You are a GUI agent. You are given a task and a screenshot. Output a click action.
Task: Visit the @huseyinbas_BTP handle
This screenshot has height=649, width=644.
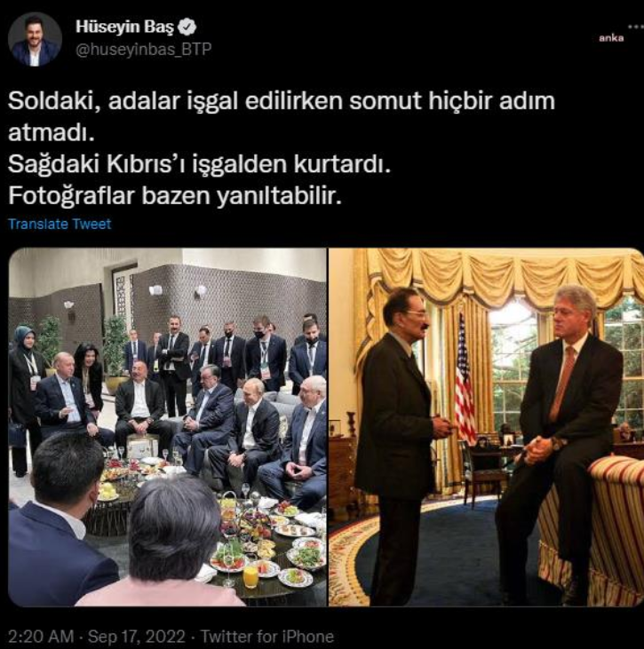[x=143, y=49]
